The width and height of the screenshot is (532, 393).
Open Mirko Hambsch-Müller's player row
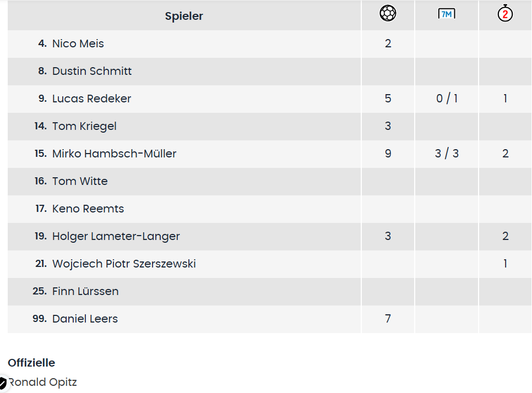click(x=114, y=154)
